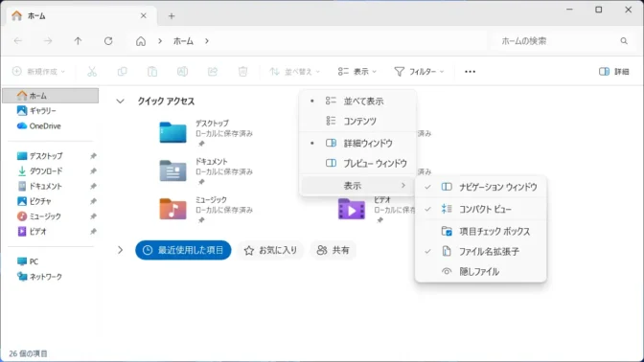Click the back navigation arrow
This screenshot has height=362, width=644.
tap(18, 41)
